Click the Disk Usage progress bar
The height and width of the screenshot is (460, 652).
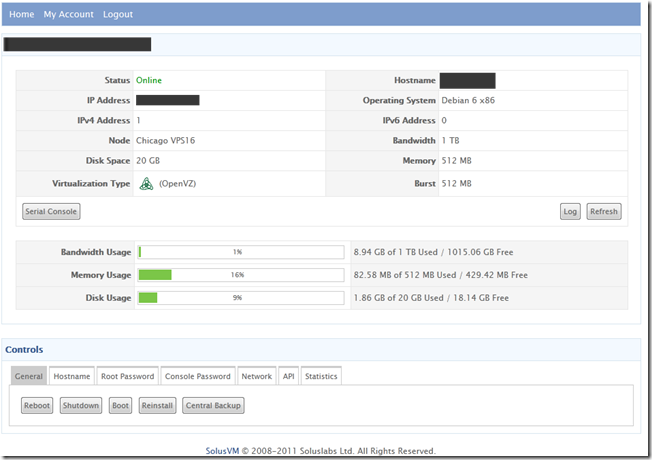(241, 298)
